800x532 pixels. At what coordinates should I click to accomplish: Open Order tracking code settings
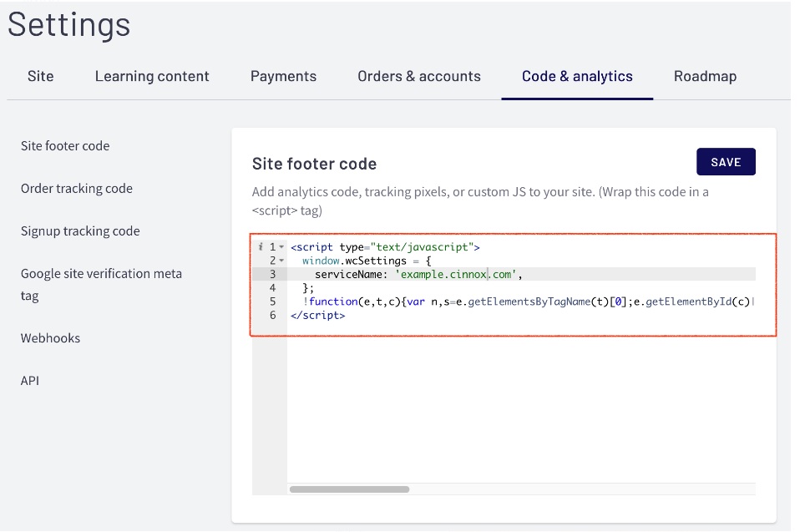click(77, 188)
